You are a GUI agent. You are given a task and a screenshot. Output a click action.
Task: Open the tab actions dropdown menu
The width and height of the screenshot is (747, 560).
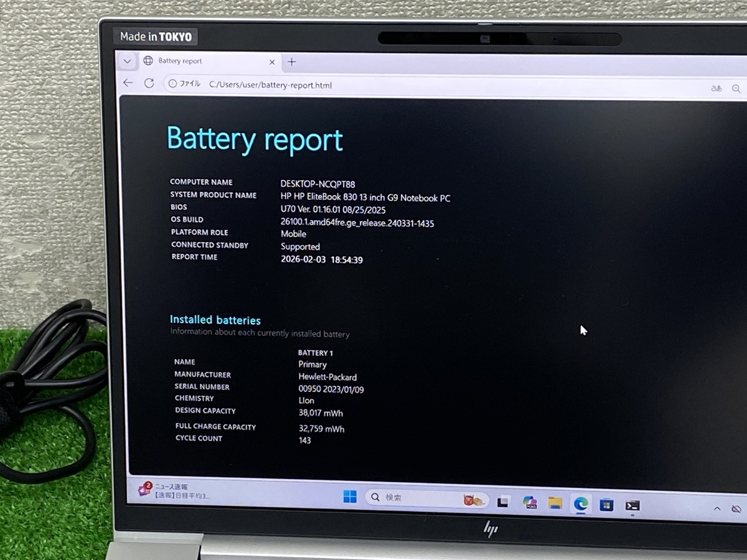(127, 61)
